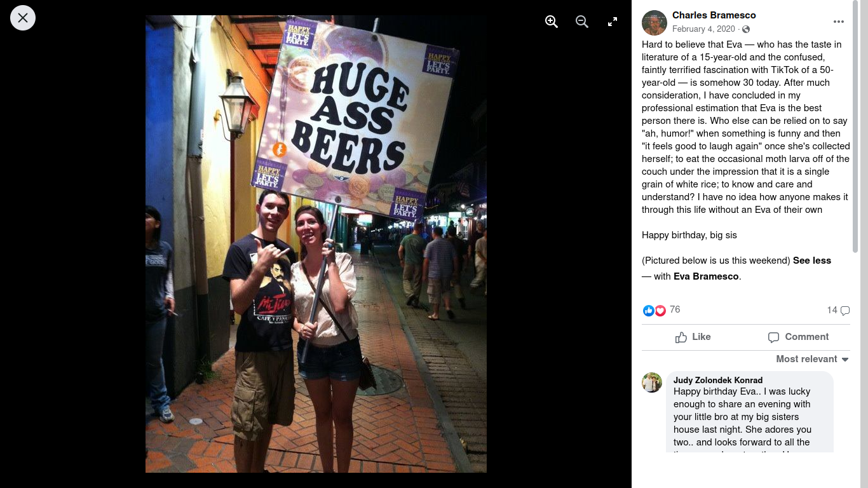Open Judy Zolondek Konrad's profile name

pos(718,380)
